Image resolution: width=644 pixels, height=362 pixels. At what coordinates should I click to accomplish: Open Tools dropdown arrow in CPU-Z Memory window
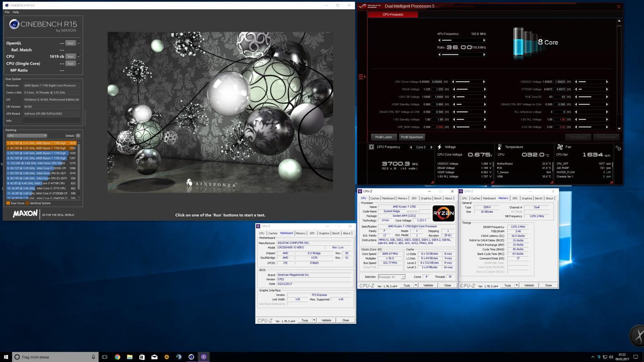517,286
